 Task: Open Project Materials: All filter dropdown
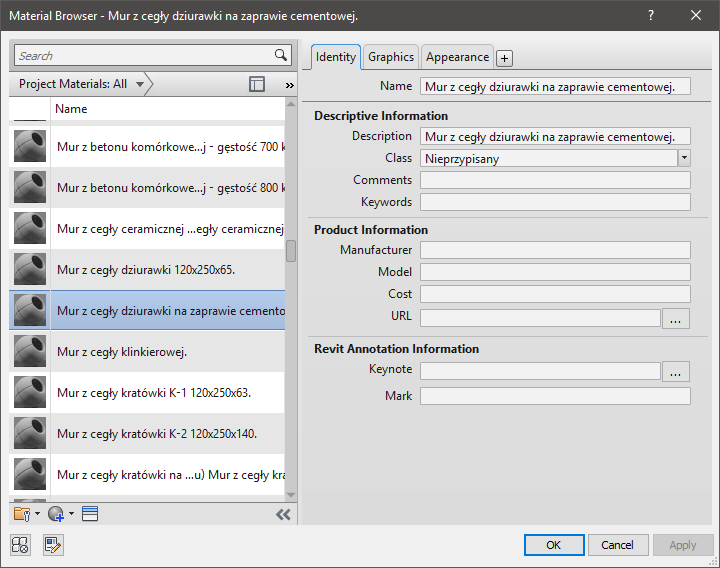click(x=140, y=84)
